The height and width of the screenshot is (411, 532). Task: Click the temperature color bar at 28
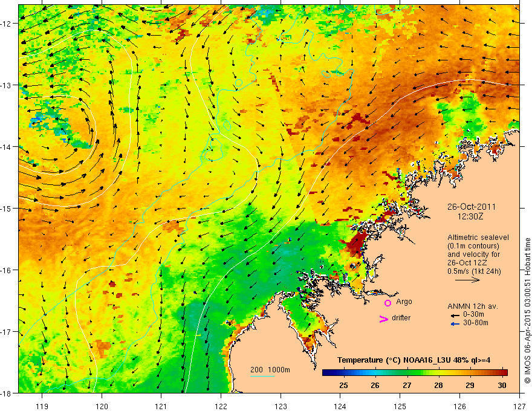(439, 373)
